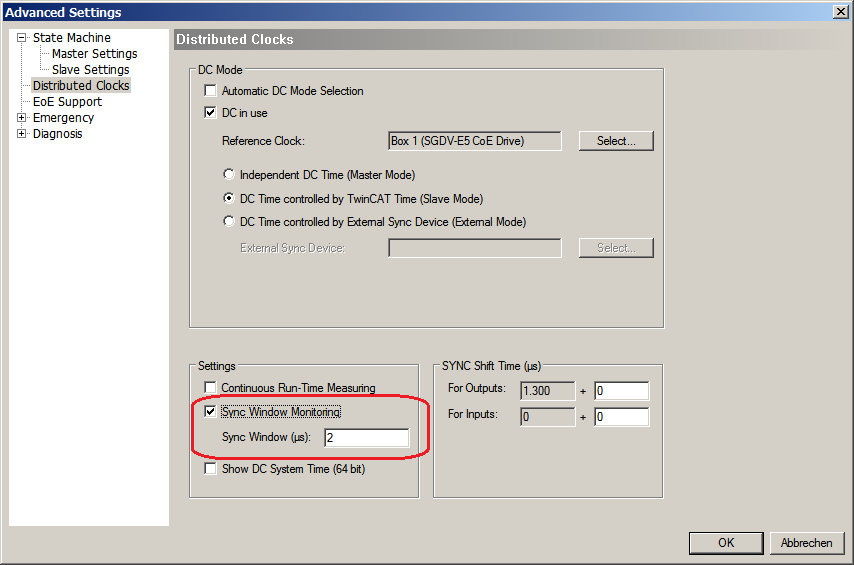Viewport: 854px width, 565px height.
Task: Expand the Emergency tree node
Action: pyautogui.click(x=22, y=118)
